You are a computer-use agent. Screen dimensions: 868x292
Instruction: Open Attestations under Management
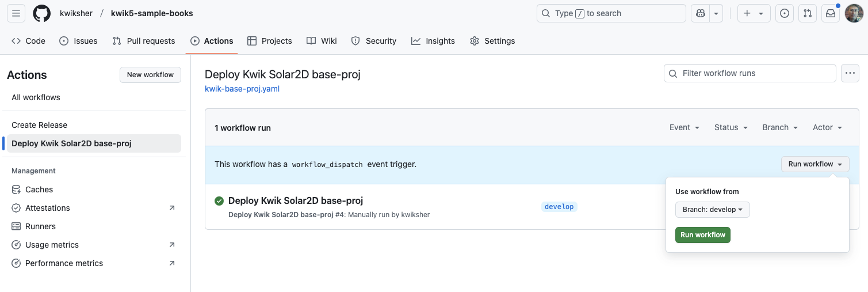94,208
